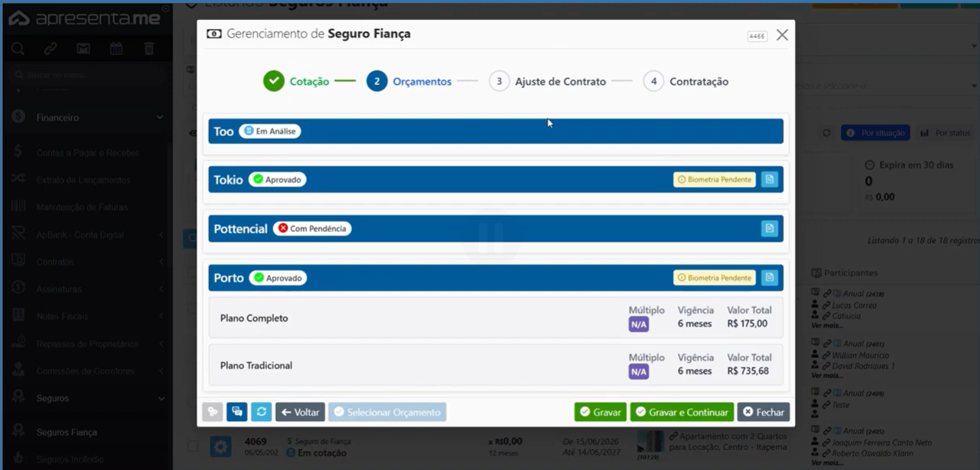Open Manutenção de Faturas menu item
980x470 pixels.
coord(82,207)
